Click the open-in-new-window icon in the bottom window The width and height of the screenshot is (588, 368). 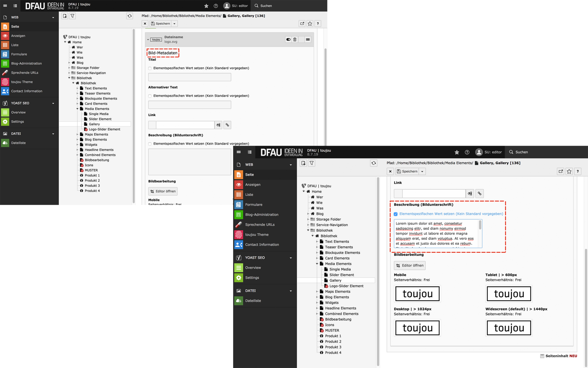click(x=560, y=171)
